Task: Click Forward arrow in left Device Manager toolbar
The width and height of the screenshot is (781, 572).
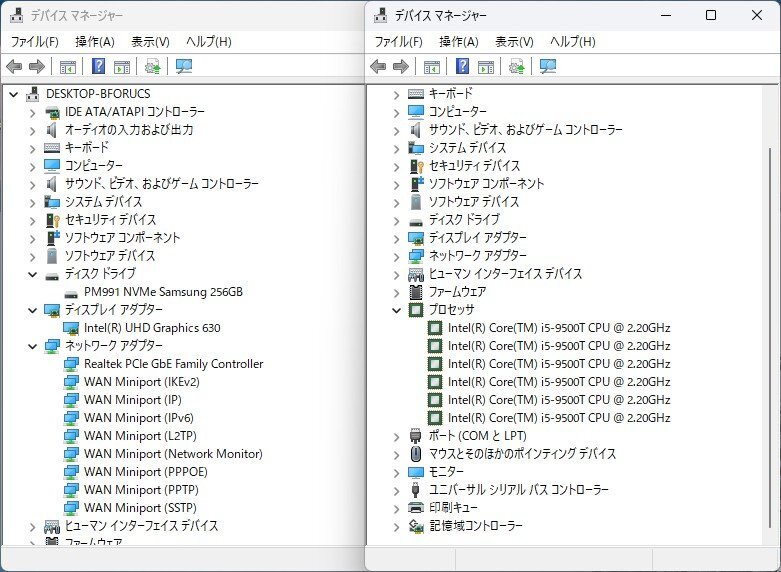Action: coord(37,66)
